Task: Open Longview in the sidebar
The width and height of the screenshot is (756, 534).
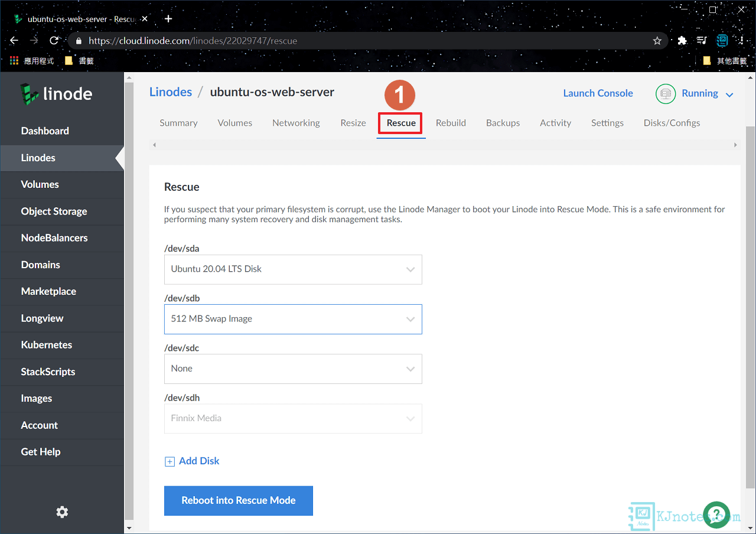Action: point(62,318)
